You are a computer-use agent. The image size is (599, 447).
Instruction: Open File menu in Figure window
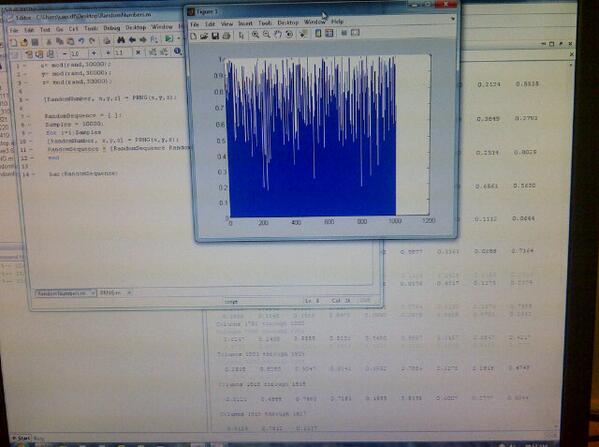point(194,24)
